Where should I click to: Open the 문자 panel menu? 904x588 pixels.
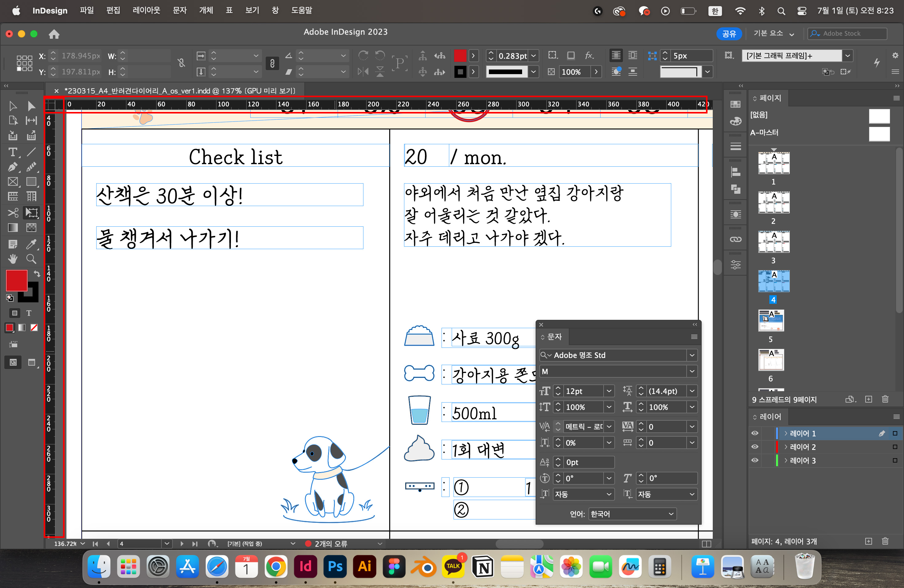[694, 337]
